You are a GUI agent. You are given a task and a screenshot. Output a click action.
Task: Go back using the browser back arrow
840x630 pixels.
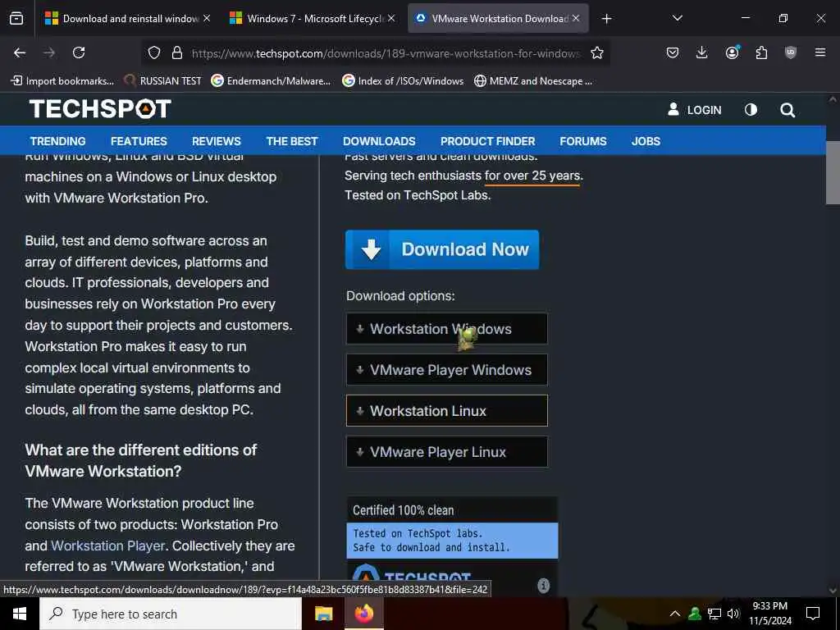[20, 52]
